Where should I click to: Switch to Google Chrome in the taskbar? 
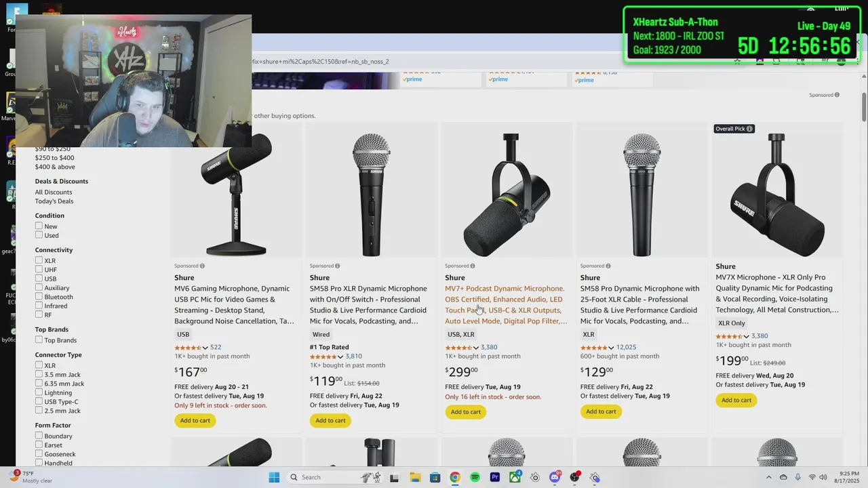tap(455, 477)
